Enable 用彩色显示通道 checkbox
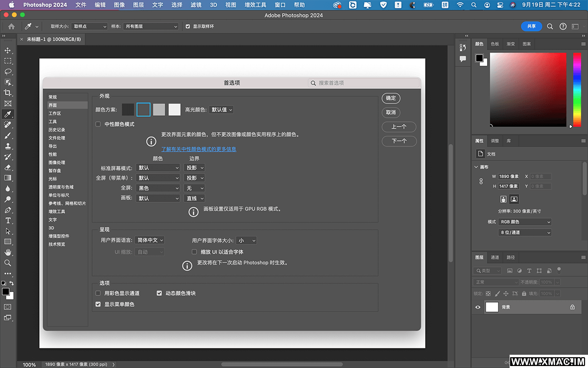Screen dimensions: 588x368 point(98,293)
